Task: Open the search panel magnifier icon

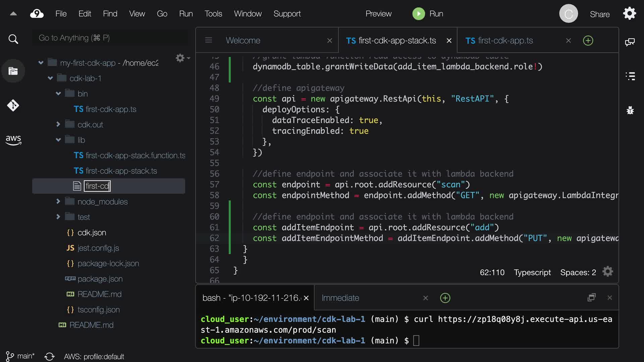Action: [x=13, y=39]
